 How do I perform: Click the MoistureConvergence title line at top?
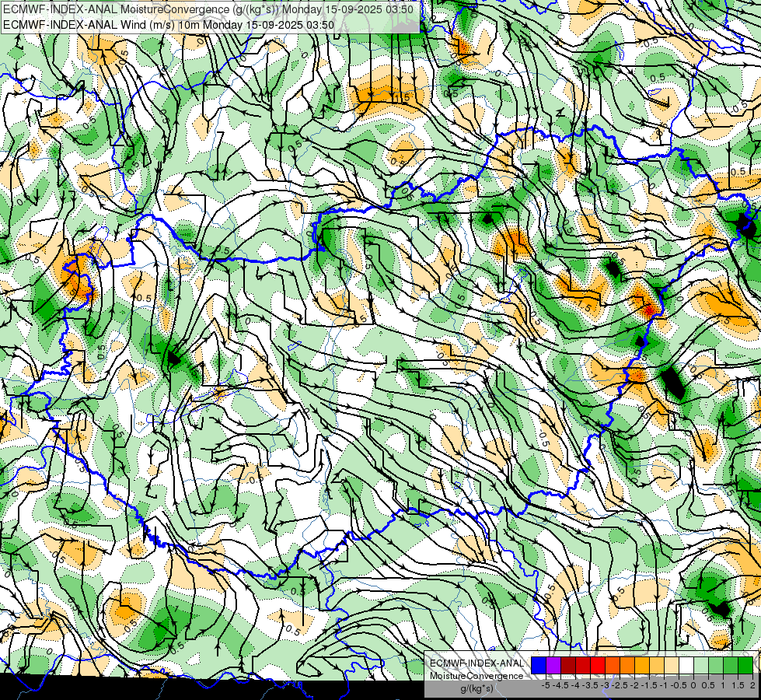click(x=208, y=9)
